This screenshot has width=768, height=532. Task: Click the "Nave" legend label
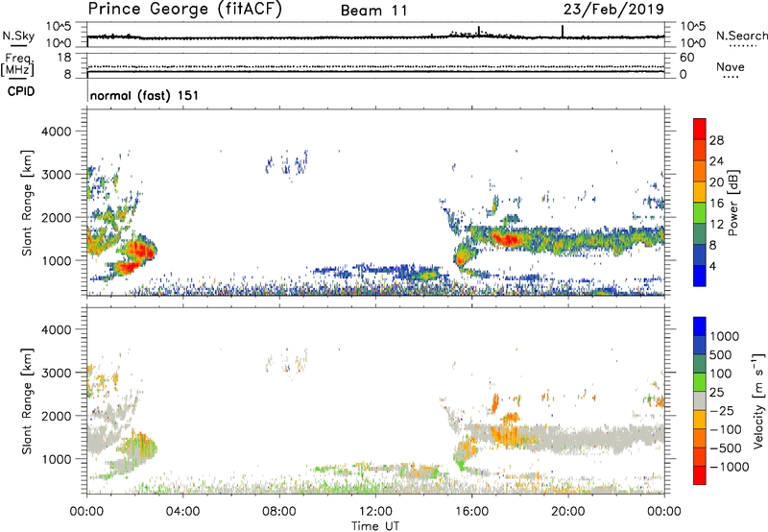click(x=731, y=66)
